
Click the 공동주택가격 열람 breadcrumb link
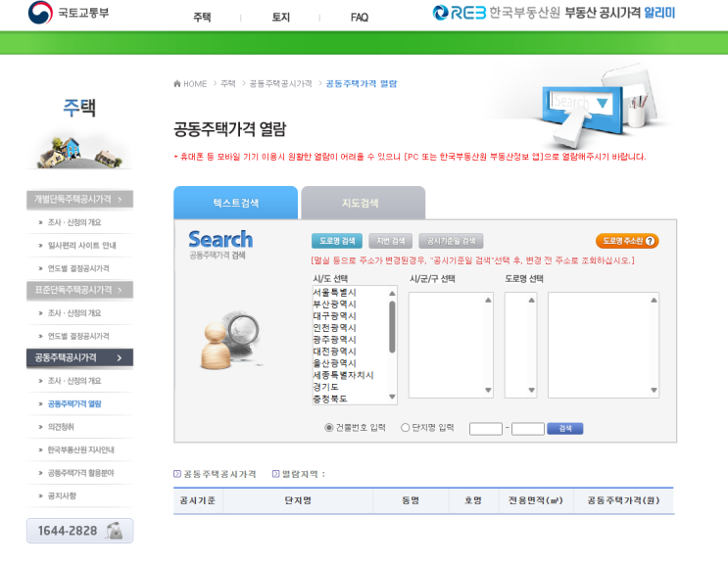[x=362, y=83]
